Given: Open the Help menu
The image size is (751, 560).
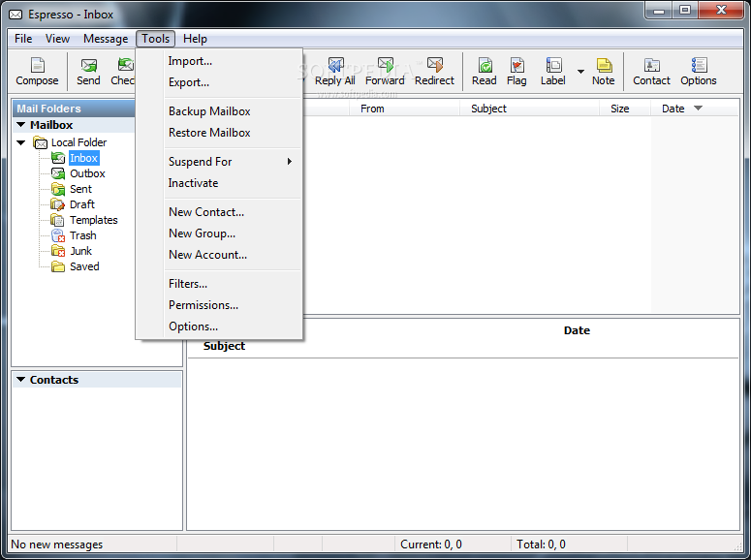Looking at the screenshot, I should tap(195, 39).
